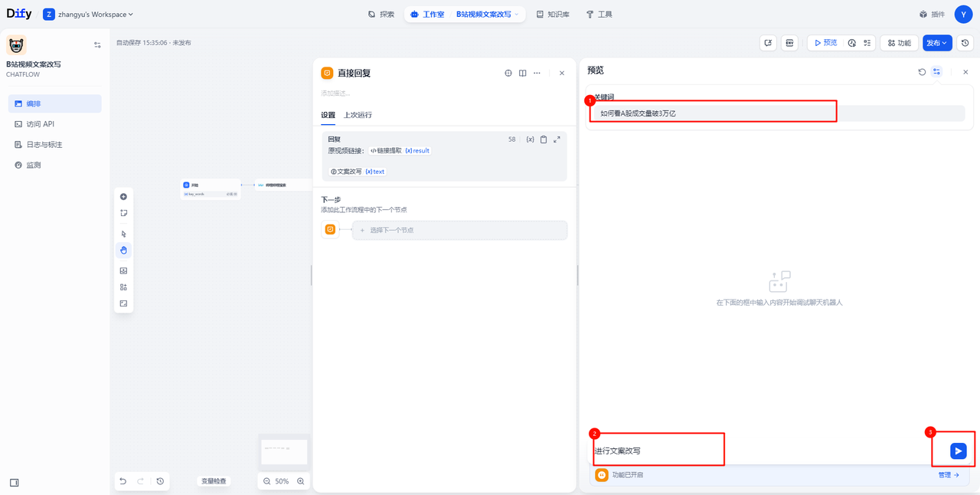Select the hand pan mode tool
Image resolution: width=980 pixels, height=495 pixels.
(123, 251)
